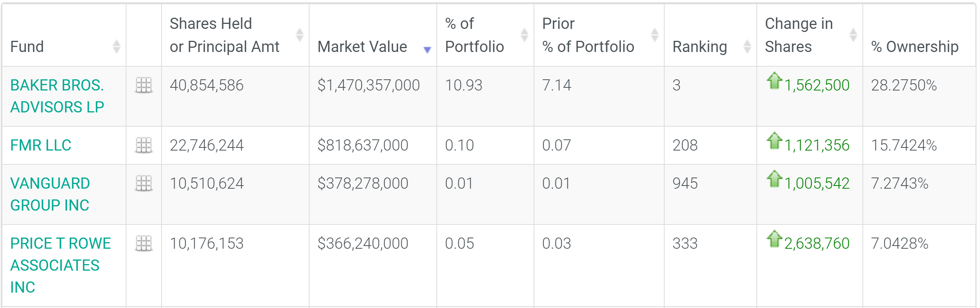Click green up arrow beside 1,562,500
This screenshot has height=308, width=980.
click(x=774, y=81)
